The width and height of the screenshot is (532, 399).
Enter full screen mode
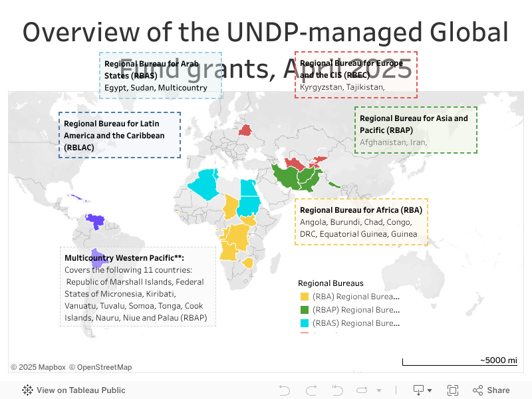click(x=453, y=390)
